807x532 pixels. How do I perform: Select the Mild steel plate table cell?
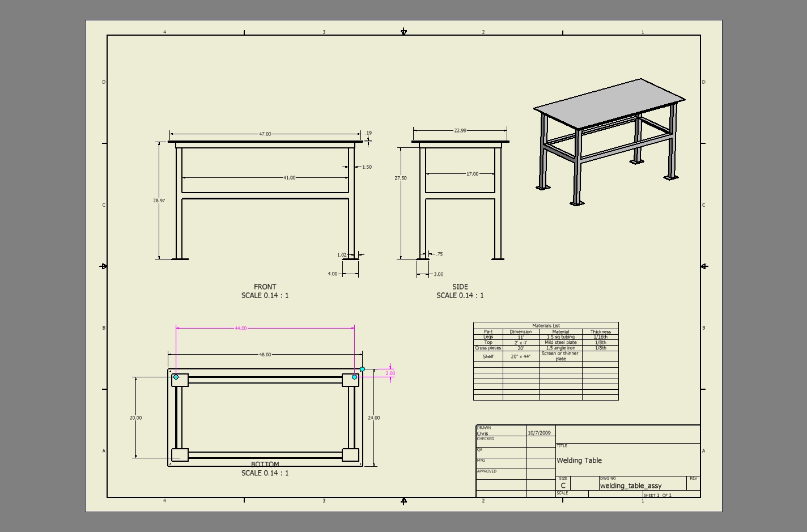560,342
